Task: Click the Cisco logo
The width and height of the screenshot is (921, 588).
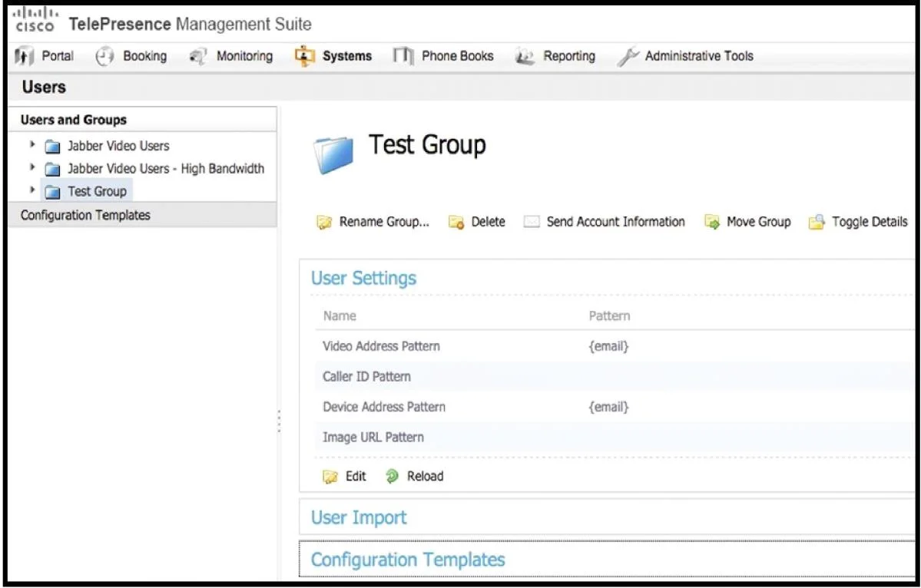Action: (x=35, y=20)
